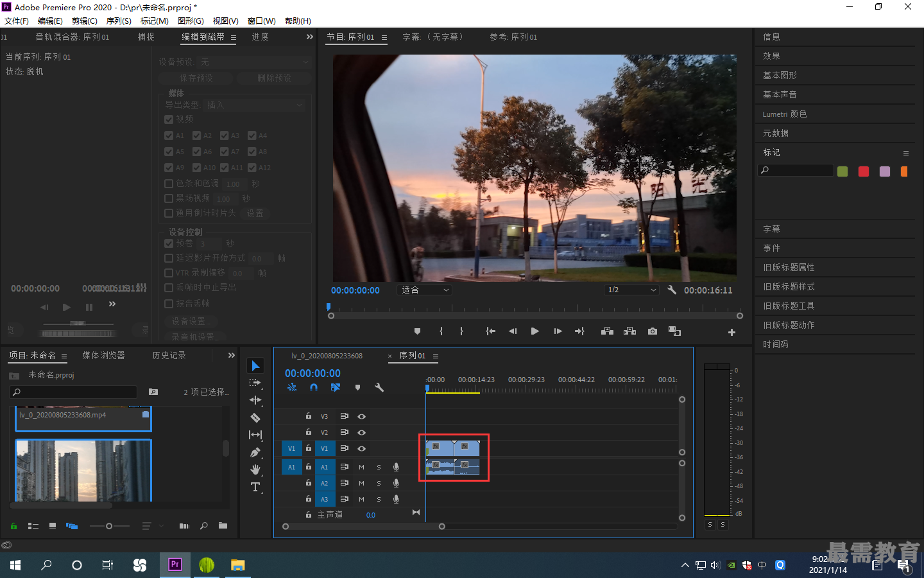
Task: Toggle track lock on V1
Action: pos(308,448)
